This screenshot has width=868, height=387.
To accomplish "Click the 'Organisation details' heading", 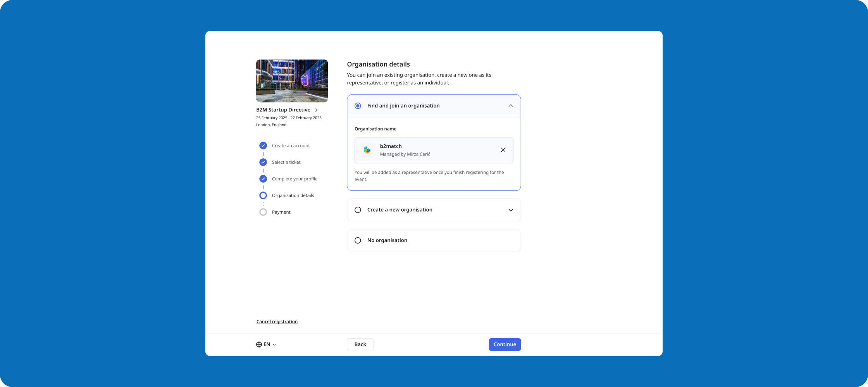I will coord(378,64).
